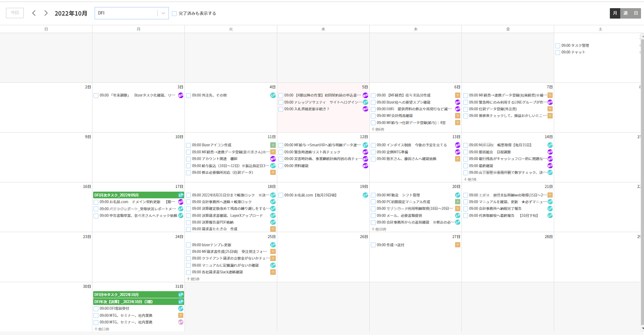Click teal avatar on DFI電話受付 task
644x335 pixels.
[x=181, y=309]
